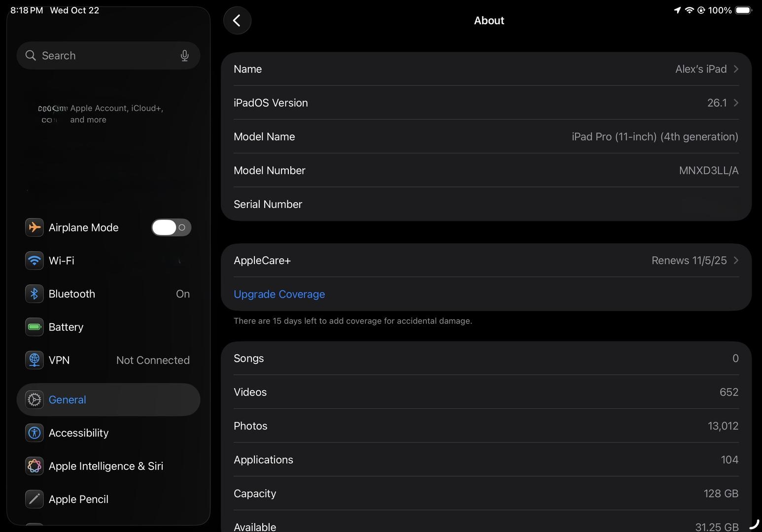Tap the battery indicator in status bar
Screen dimensions: 762x532
click(743, 10)
